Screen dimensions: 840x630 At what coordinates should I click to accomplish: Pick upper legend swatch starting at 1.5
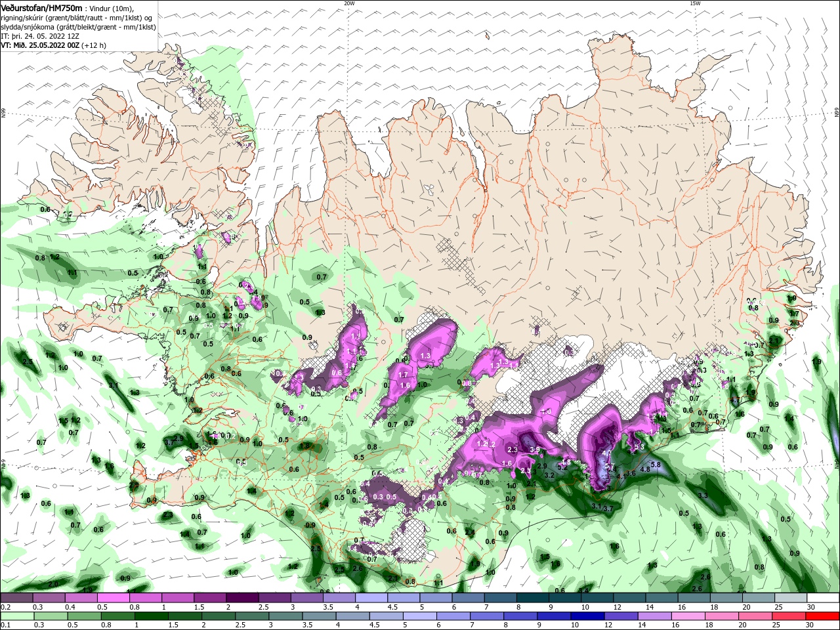[210, 598]
